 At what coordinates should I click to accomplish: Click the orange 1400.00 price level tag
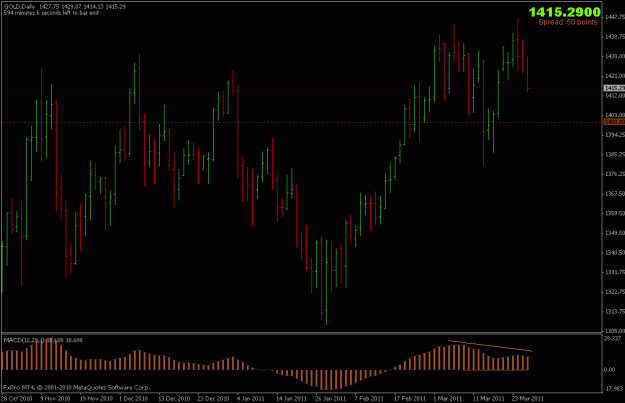[x=615, y=122]
